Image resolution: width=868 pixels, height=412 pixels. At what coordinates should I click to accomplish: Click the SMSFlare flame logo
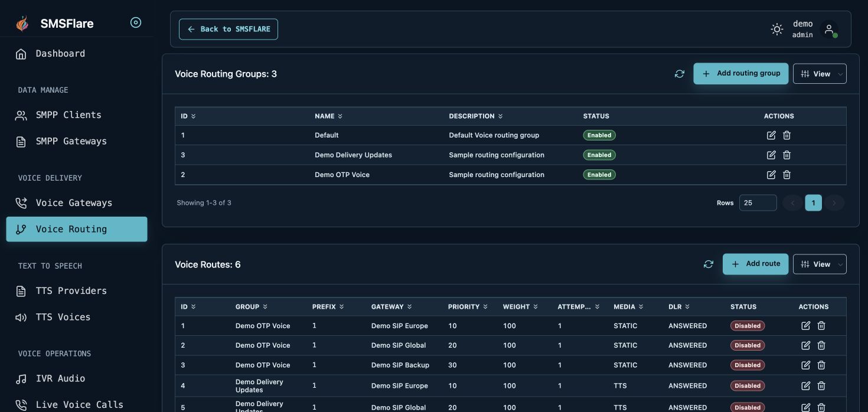pyautogui.click(x=22, y=23)
